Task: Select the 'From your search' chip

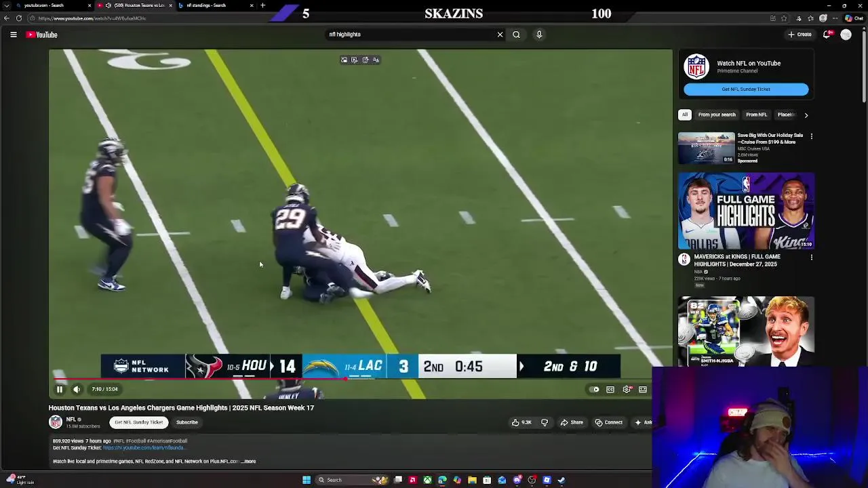Action: click(717, 115)
